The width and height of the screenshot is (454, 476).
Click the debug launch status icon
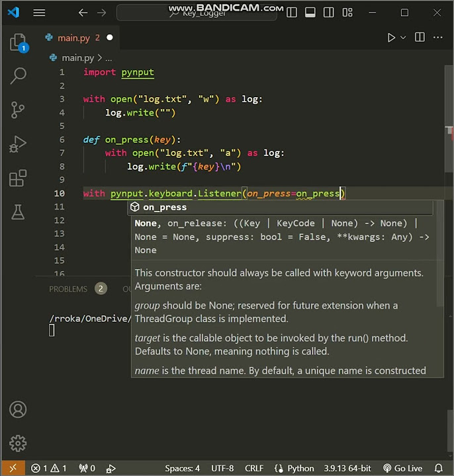point(111,469)
